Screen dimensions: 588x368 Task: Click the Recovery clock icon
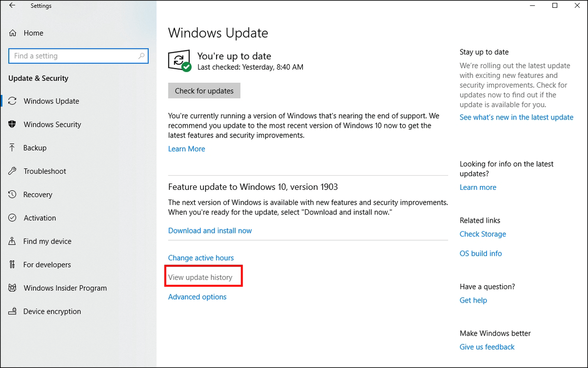pyautogui.click(x=13, y=194)
